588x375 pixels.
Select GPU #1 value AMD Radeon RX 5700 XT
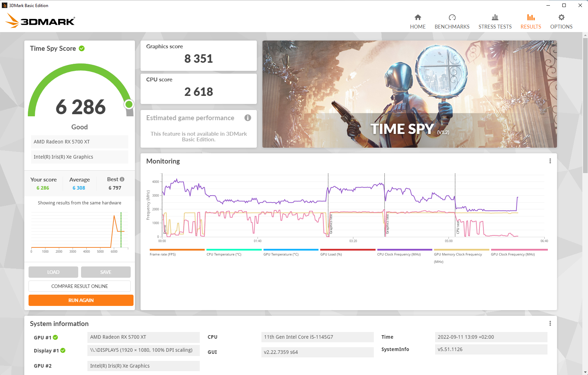coord(143,337)
